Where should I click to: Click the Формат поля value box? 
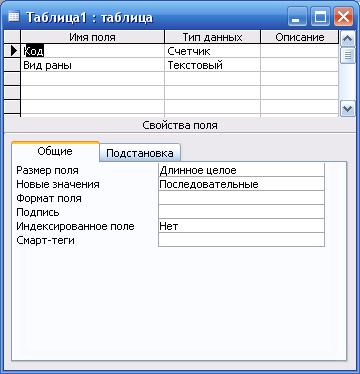[x=241, y=198]
